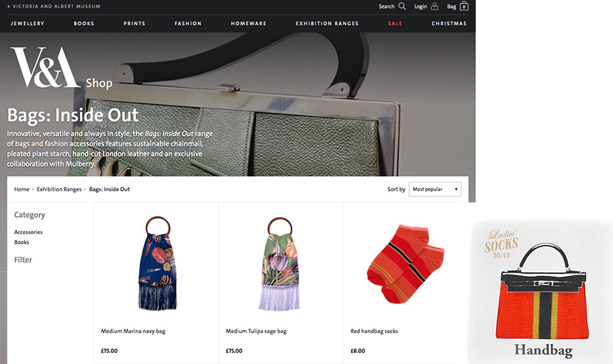Image resolution: width=613 pixels, height=364 pixels.
Task: Filter by Books category in sidebar
Action: (x=21, y=242)
